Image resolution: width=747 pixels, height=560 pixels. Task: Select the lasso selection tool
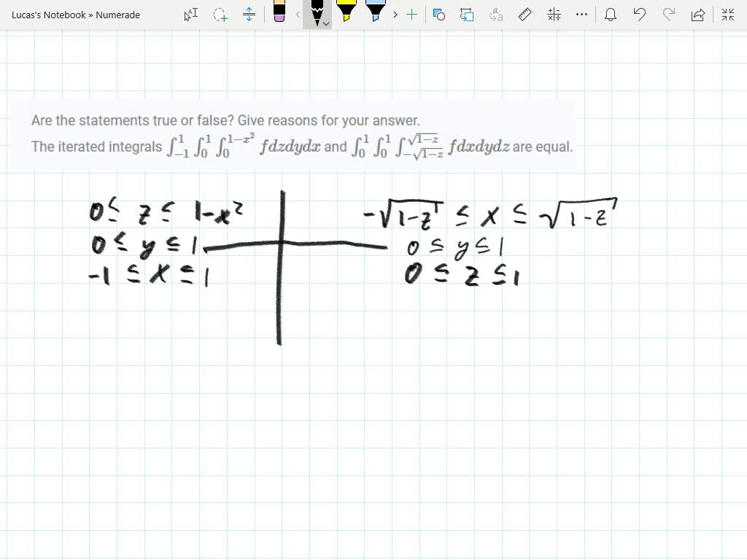tap(220, 15)
